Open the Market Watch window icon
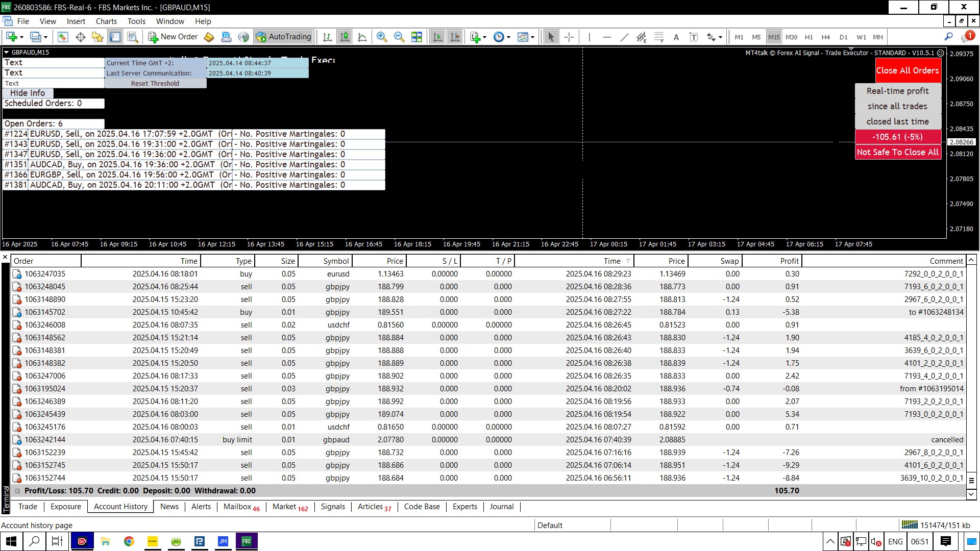Viewport: 980px width, 551px height. pyautogui.click(x=62, y=37)
